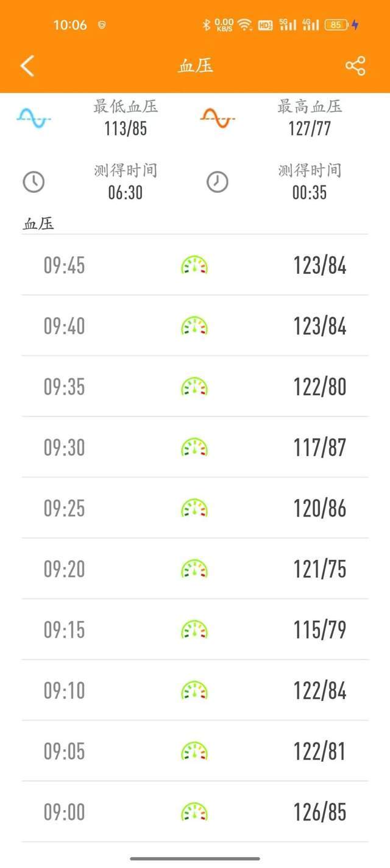
Task: Tap the gauge icon in 09:30 row
Action: [x=194, y=448]
